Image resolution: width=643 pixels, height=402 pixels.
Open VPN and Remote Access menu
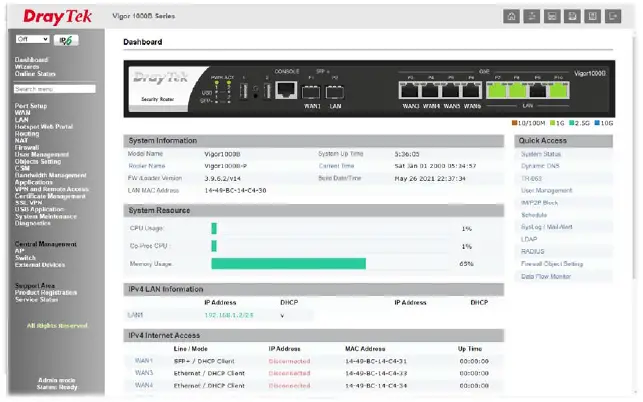tap(52, 189)
